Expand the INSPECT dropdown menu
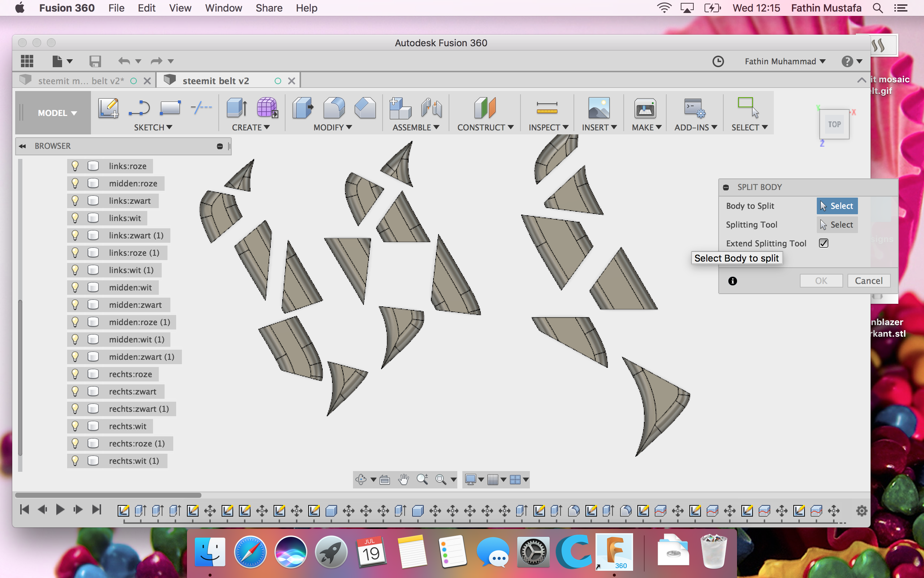This screenshot has width=924, height=578. (549, 127)
